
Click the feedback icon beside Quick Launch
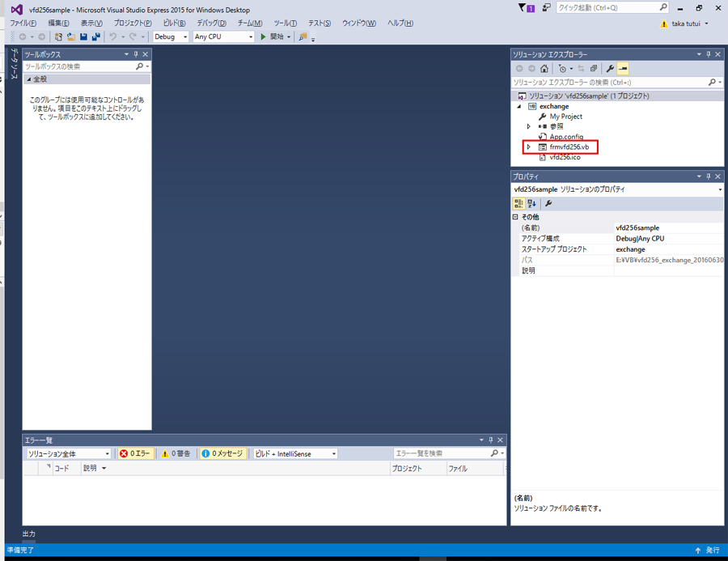547,7
